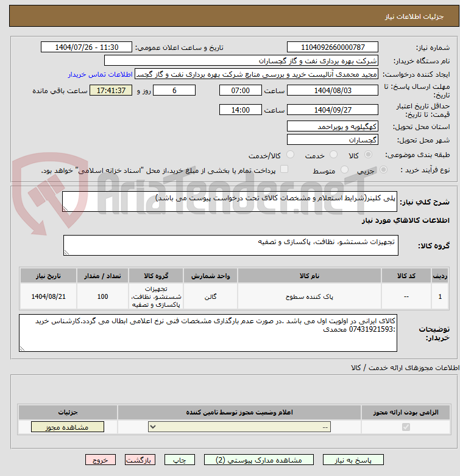
Task: Click the کد کالا column header
Action: (406, 276)
